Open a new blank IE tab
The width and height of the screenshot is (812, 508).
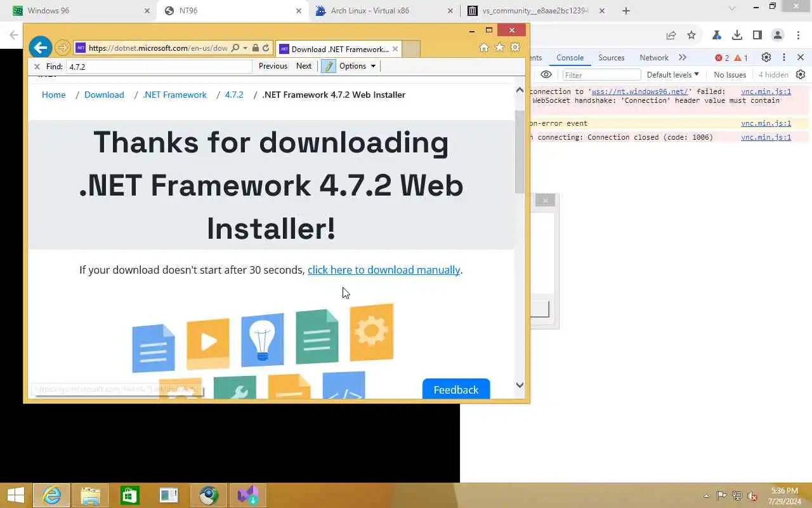[411, 49]
